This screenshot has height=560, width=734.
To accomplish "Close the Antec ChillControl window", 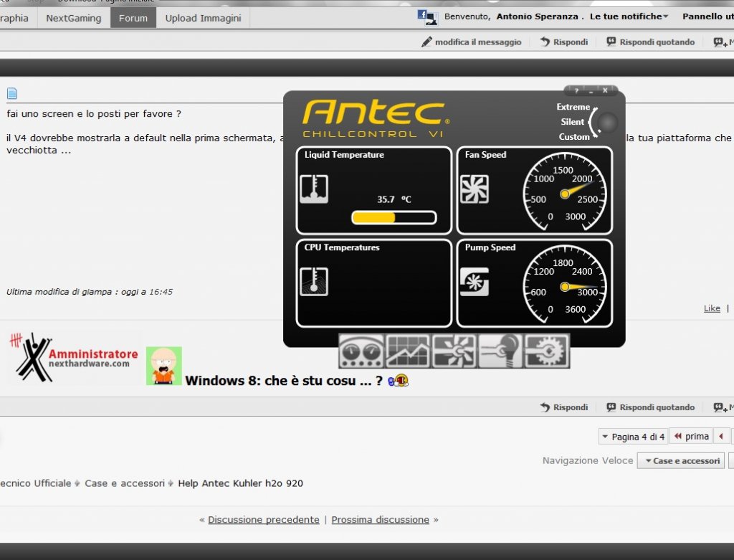I will [605, 90].
